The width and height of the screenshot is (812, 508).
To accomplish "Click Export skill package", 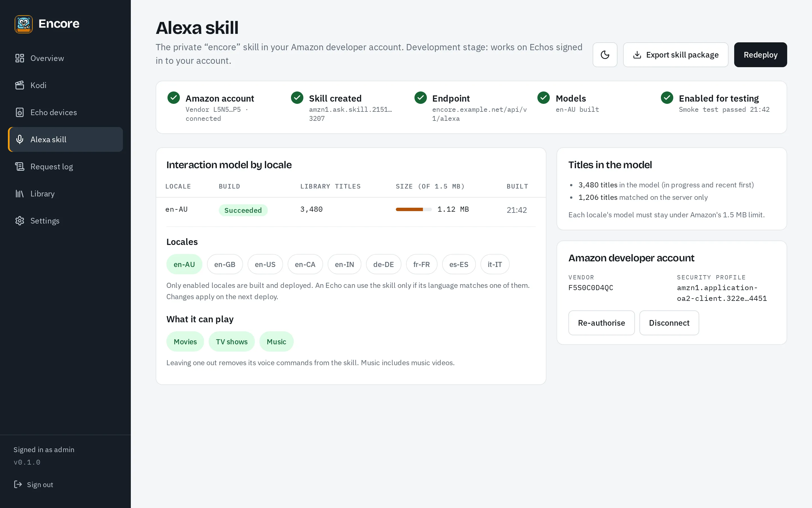I will pyautogui.click(x=676, y=55).
